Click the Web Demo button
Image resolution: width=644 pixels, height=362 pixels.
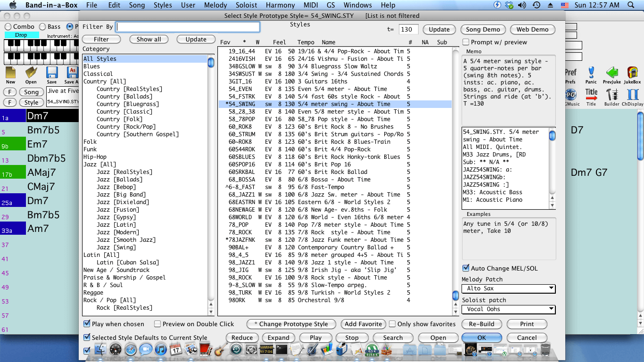pyautogui.click(x=532, y=29)
